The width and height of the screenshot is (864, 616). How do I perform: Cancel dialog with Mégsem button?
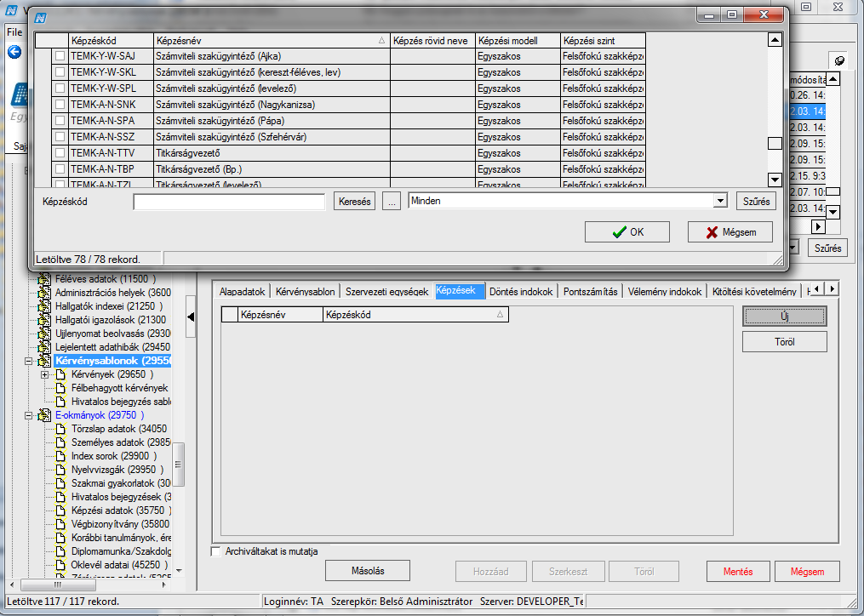730,232
